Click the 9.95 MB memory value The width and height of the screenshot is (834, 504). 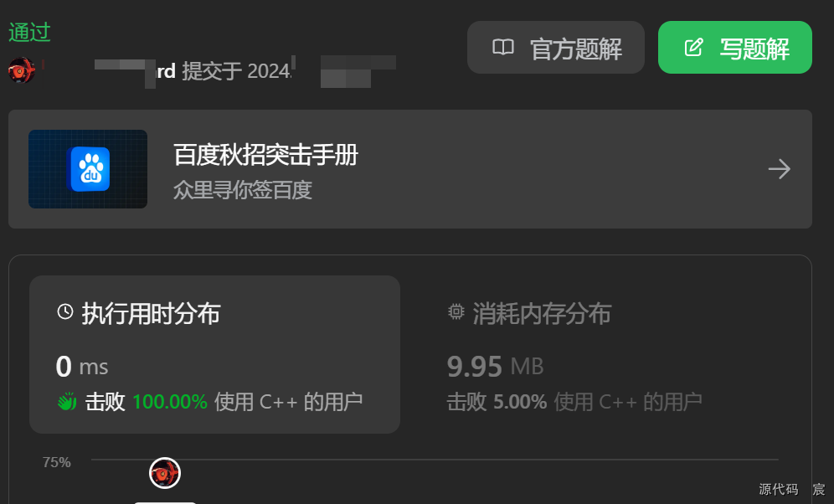(x=495, y=367)
